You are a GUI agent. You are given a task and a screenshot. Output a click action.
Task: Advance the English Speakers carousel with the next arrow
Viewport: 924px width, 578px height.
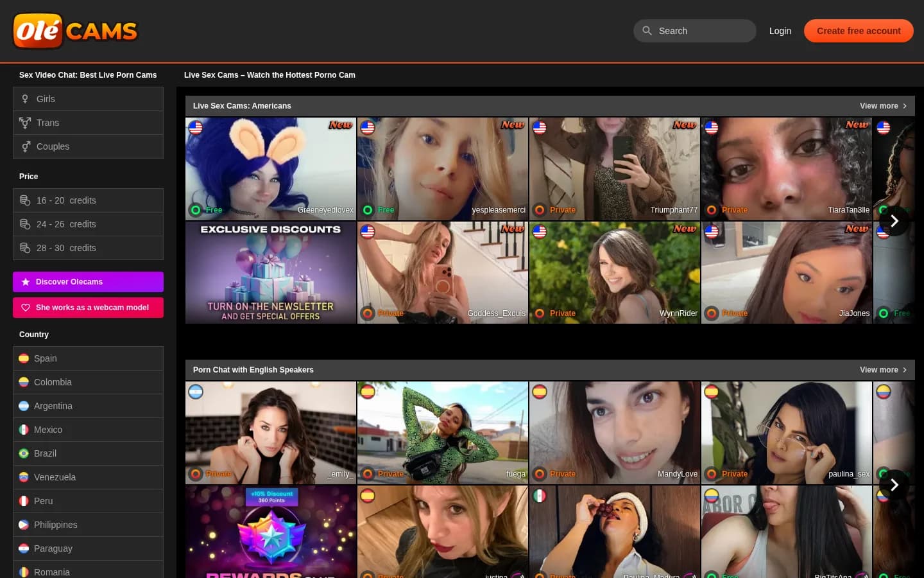click(894, 485)
